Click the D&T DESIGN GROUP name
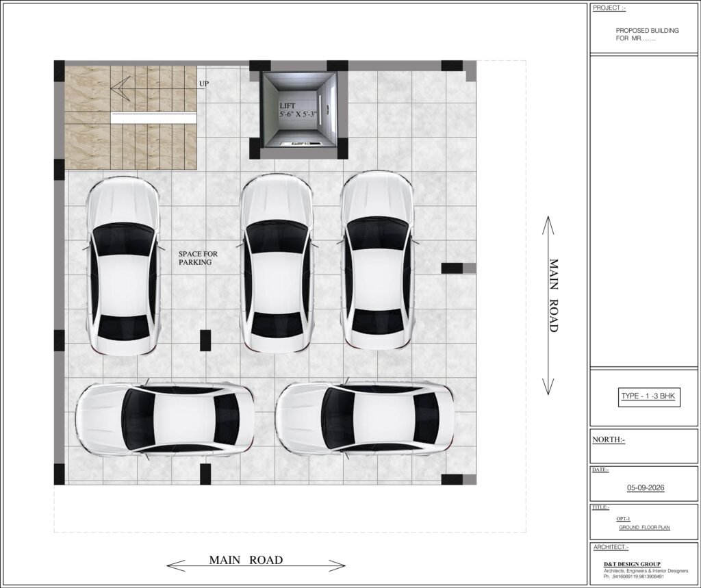 click(x=632, y=564)
